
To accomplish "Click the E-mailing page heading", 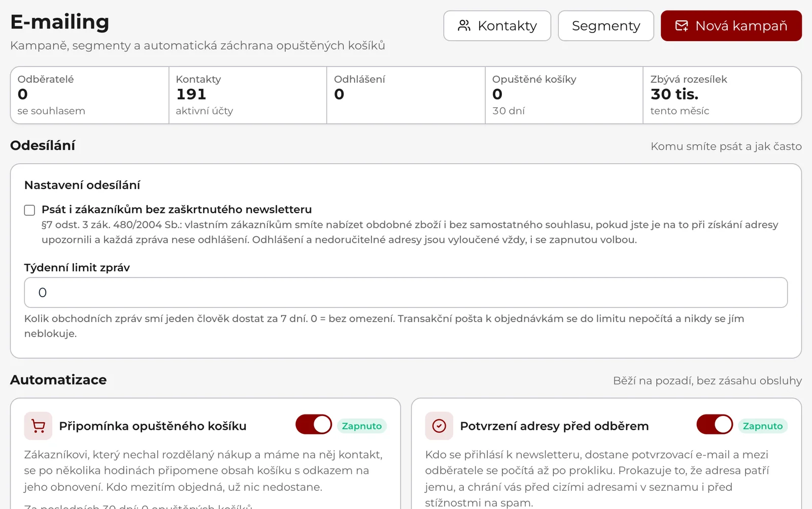I will tap(60, 22).
